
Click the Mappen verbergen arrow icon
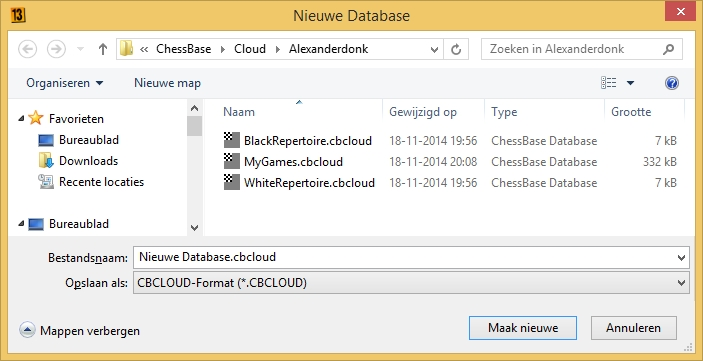coord(27,331)
